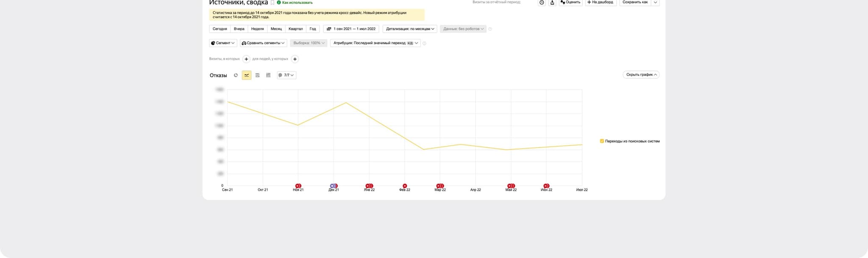
Task: Add a condition for 'Визиты, в которых'
Action: coord(246,59)
